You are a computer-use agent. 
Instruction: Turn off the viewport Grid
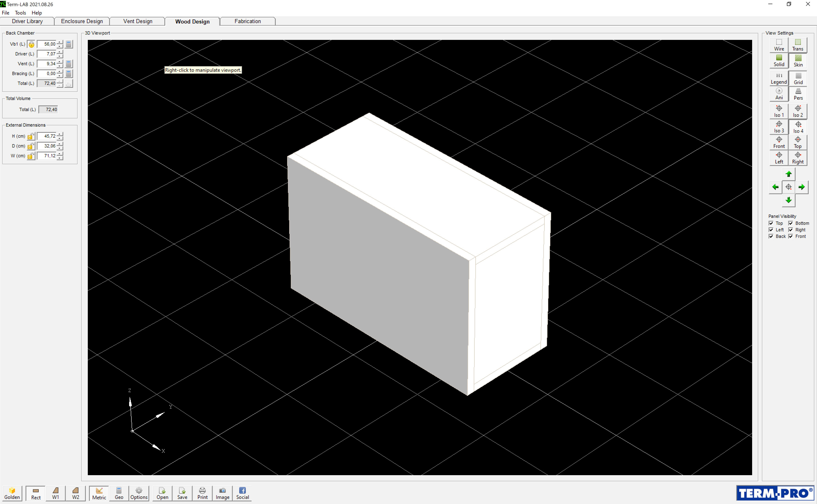click(x=798, y=78)
